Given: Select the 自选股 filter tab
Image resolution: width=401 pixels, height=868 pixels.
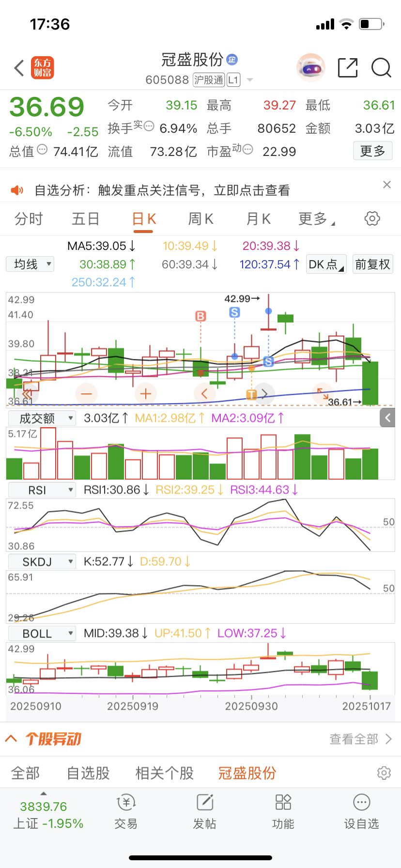Looking at the screenshot, I should pos(88,773).
